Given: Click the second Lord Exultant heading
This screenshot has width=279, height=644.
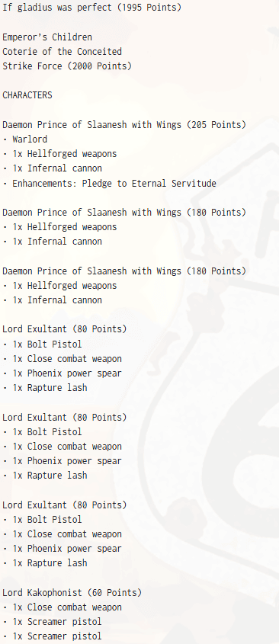Looking at the screenshot, I should (65, 418).
